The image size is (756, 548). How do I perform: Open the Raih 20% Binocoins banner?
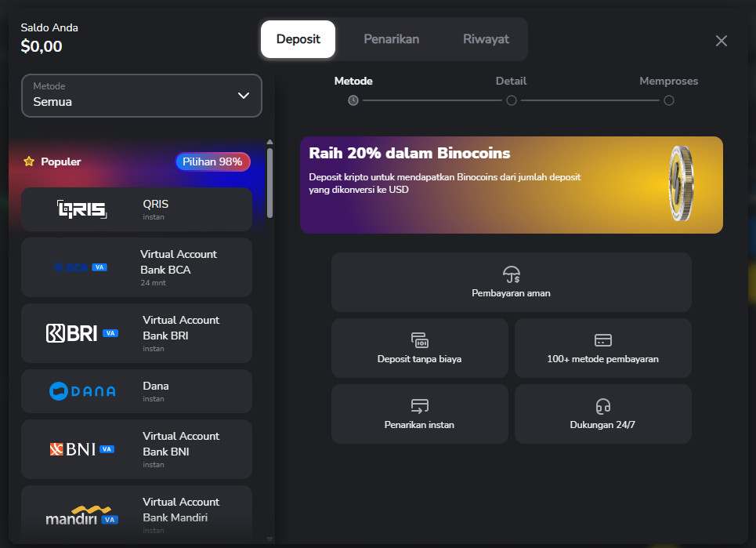pyautogui.click(x=511, y=185)
